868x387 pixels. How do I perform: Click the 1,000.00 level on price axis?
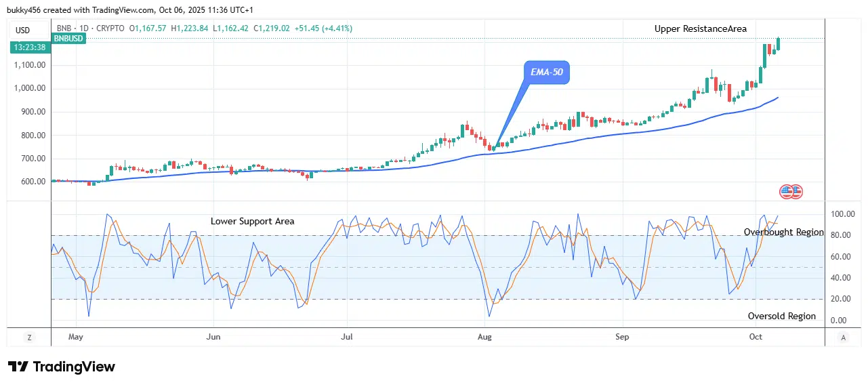[x=28, y=89]
